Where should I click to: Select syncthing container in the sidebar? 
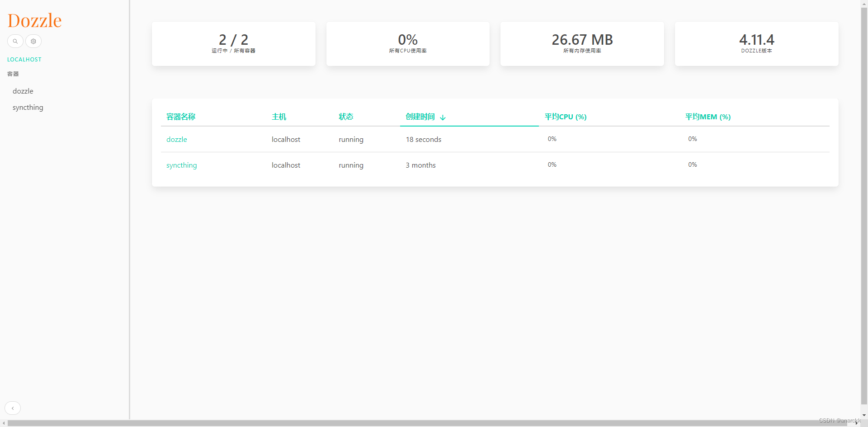[28, 107]
